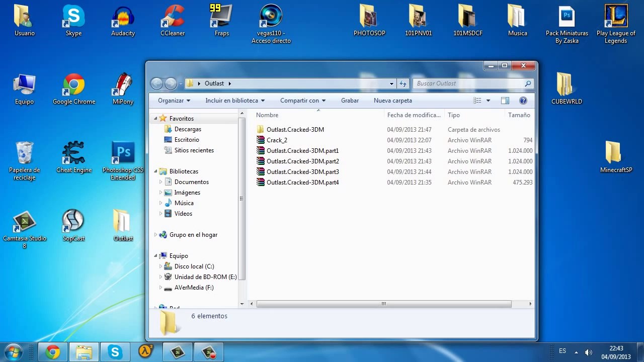Viewport: 644px width, 362px height.
Task: Open MiPony desktop shortcut
Action: point(123,89)
